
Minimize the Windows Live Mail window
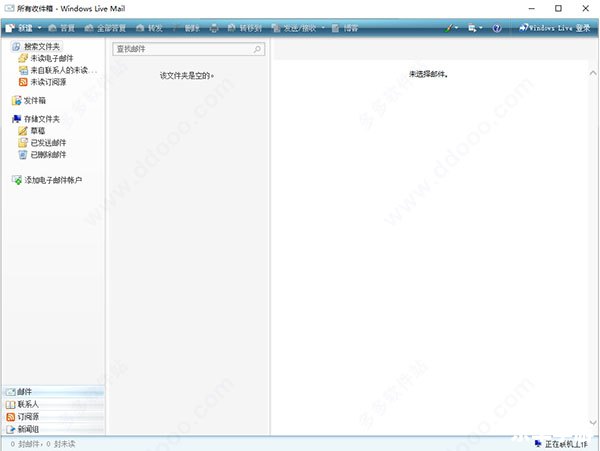click(532, 8)
